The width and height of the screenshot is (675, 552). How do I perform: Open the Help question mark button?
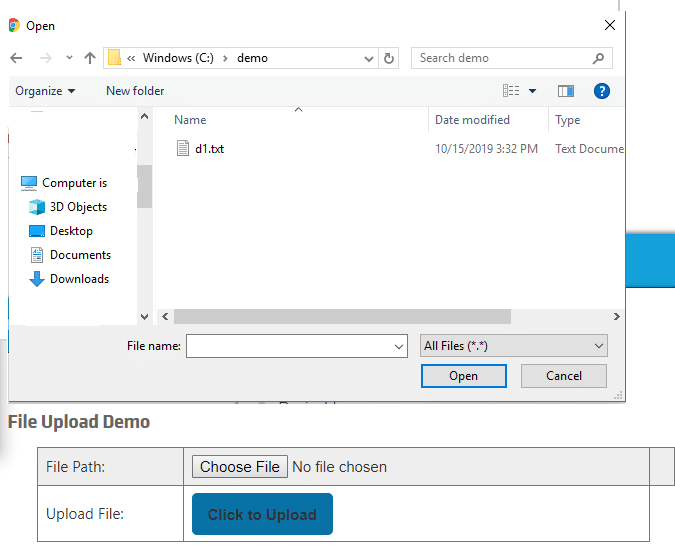[x=601, y=91]
